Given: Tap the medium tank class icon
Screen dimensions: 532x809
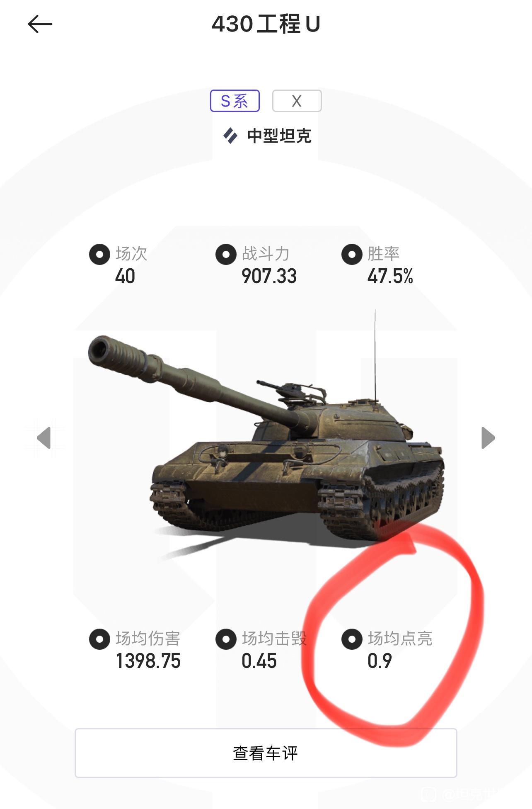Looking at the screenshot, I should pyautogui.click(x=230, y=136).
